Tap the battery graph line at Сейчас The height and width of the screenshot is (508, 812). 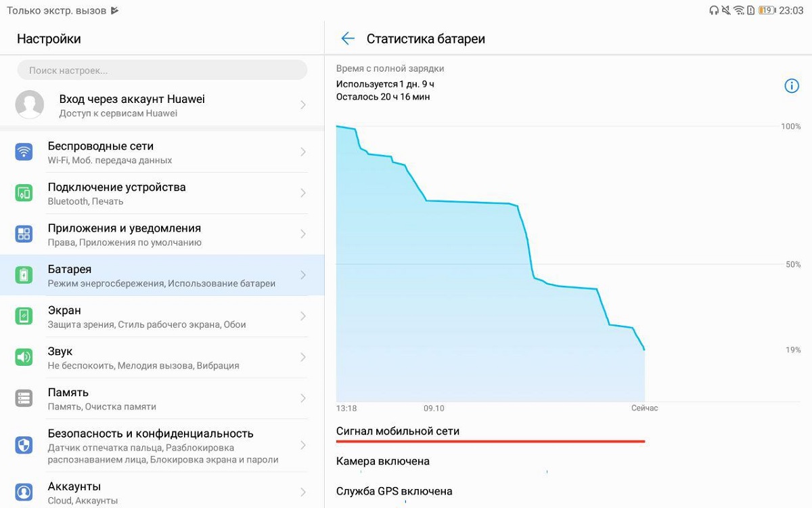pyautogui.click(x=644, y=350)
